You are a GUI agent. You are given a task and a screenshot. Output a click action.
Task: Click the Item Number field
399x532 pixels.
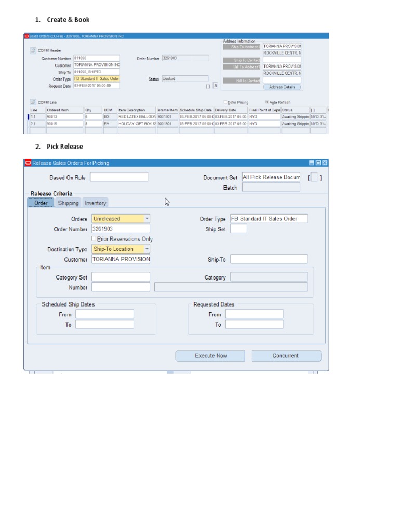point(121,287)
